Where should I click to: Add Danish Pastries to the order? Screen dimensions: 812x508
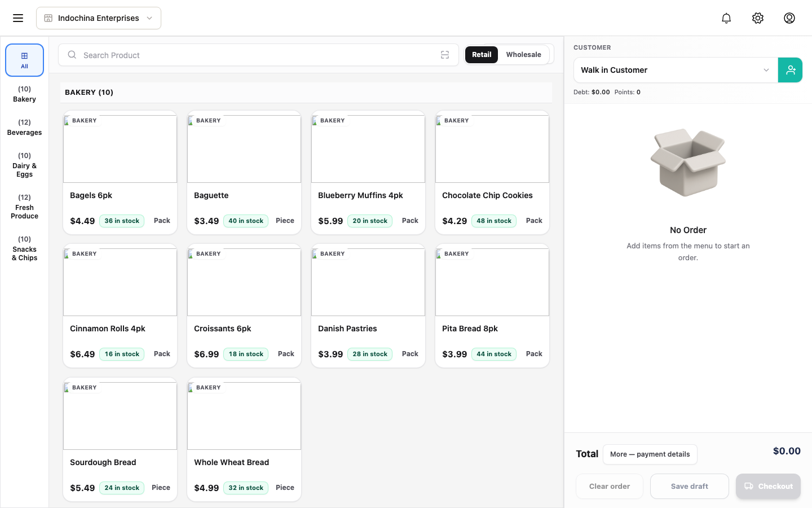(x=368, y=305)
